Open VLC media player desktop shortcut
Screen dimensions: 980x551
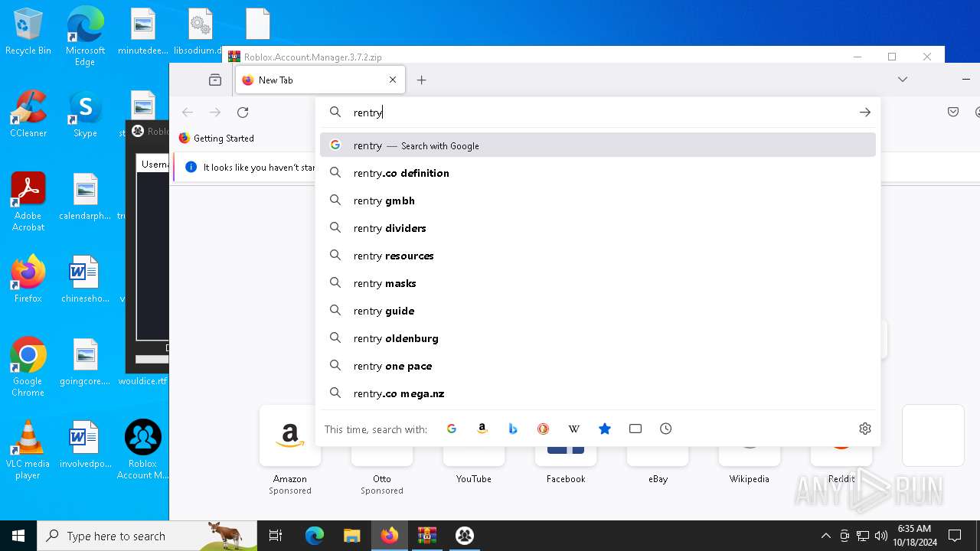point(28,450)
